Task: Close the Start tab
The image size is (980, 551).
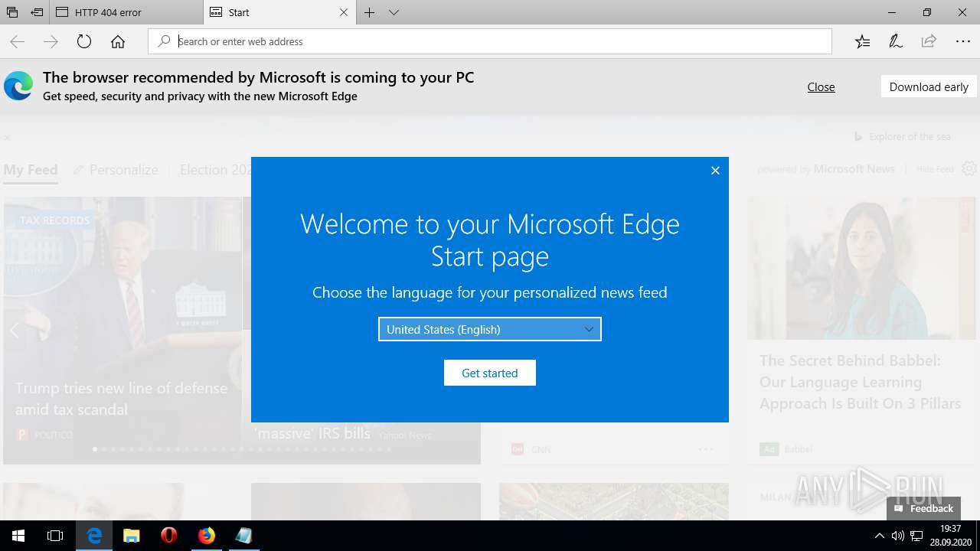Action: point(344,12)
